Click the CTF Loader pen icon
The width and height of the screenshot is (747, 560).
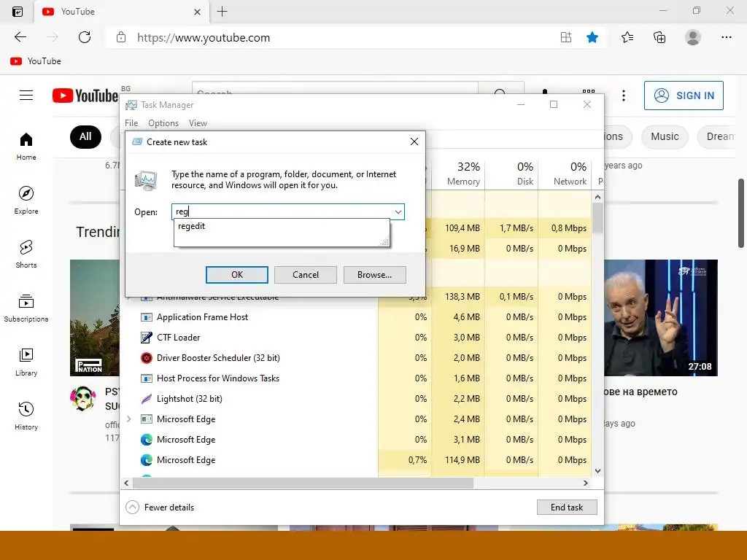pos(146,338)
